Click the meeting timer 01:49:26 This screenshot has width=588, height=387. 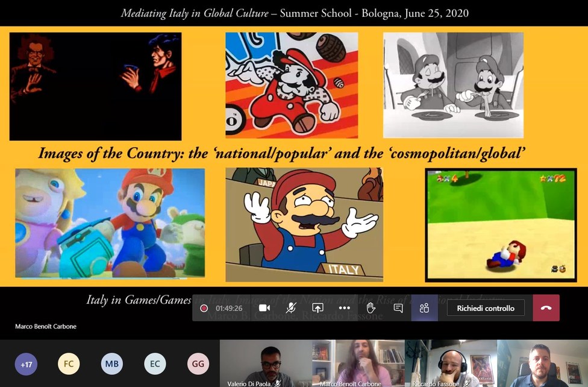[229, 308]
